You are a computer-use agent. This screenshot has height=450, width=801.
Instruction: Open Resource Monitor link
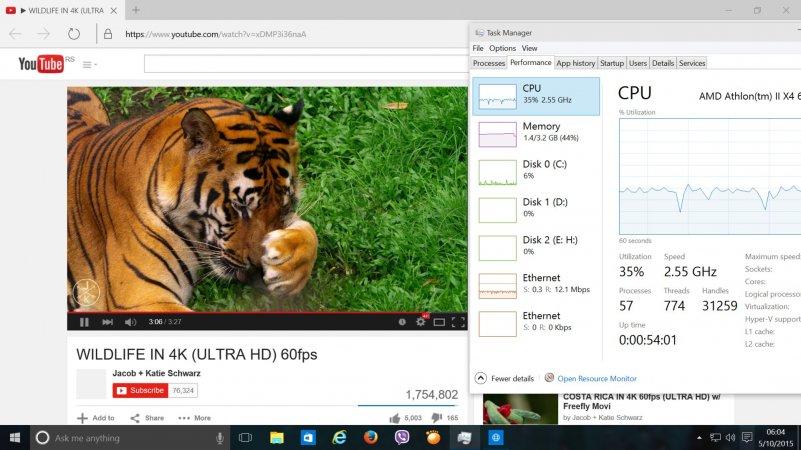pyautogui.click(x=597, y=378)
